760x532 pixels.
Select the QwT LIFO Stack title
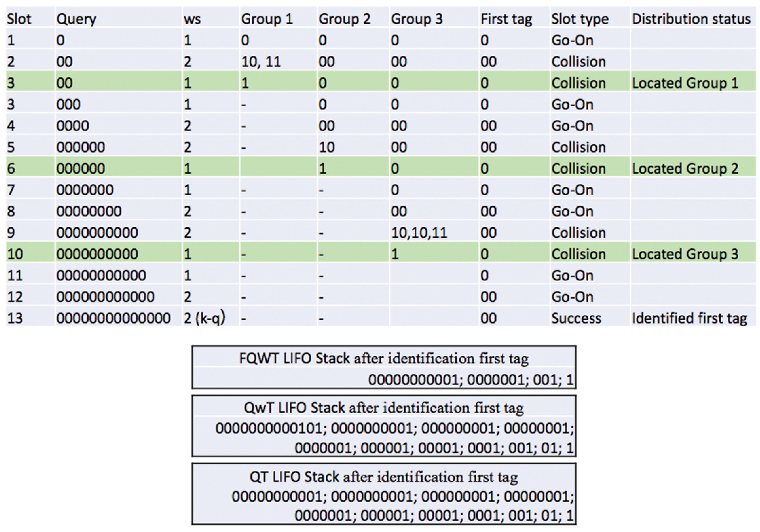pos(384,408)
